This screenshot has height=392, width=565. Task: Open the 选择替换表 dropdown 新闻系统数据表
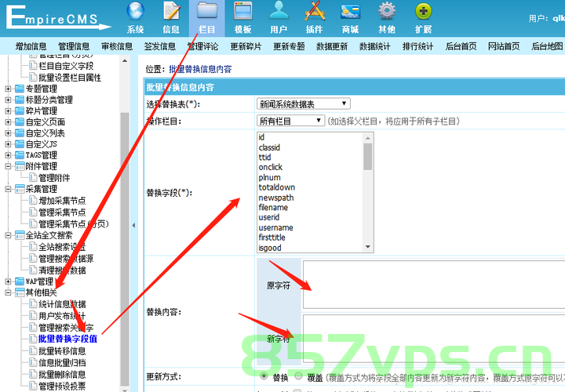(x=303, y=104)
